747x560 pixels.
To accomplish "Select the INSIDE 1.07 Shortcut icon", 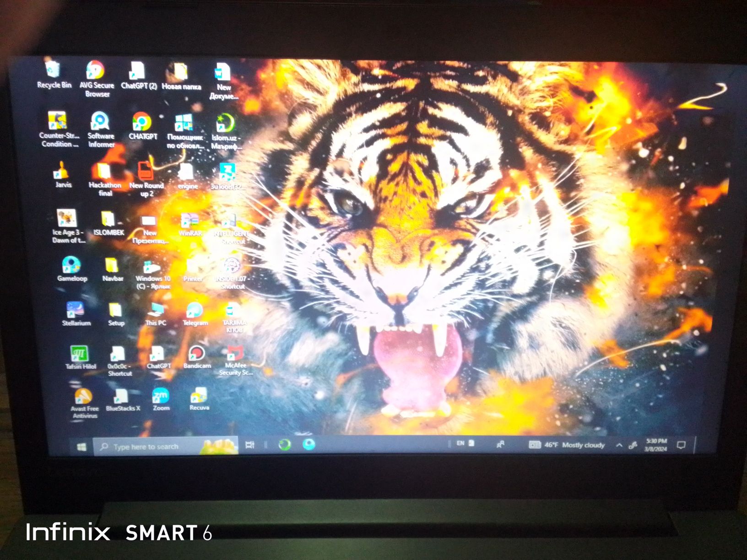I will coord(232,273).
